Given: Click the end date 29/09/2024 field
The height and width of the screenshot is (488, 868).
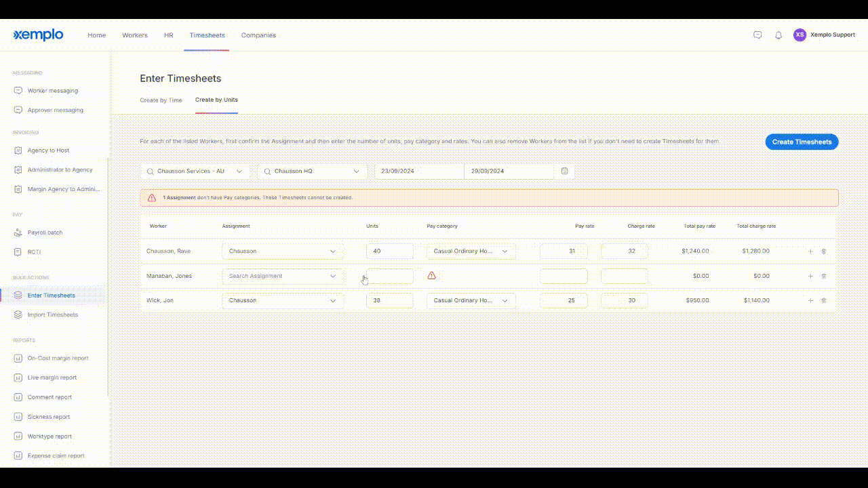Looking at the screenshot, I should click(509, 171).
